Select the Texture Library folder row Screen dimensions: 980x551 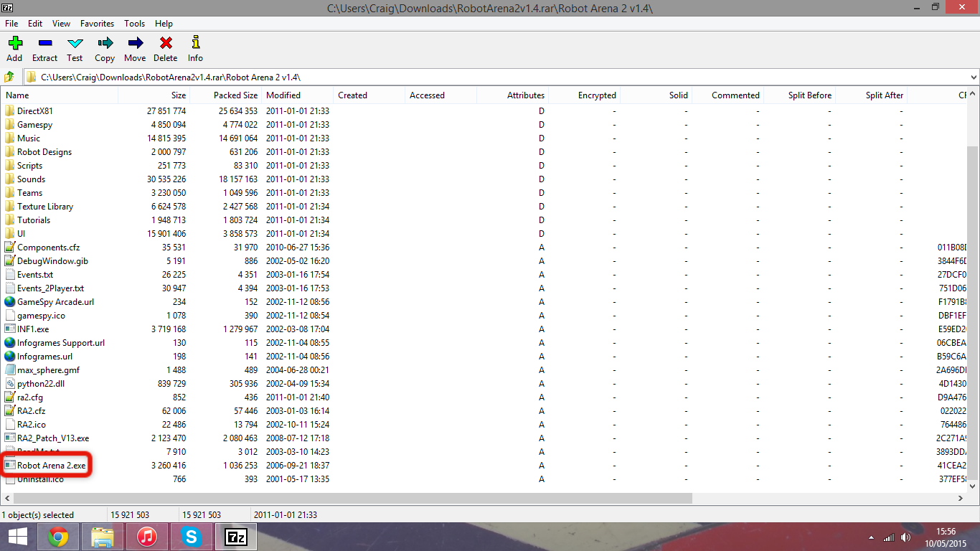coord(484,207)
